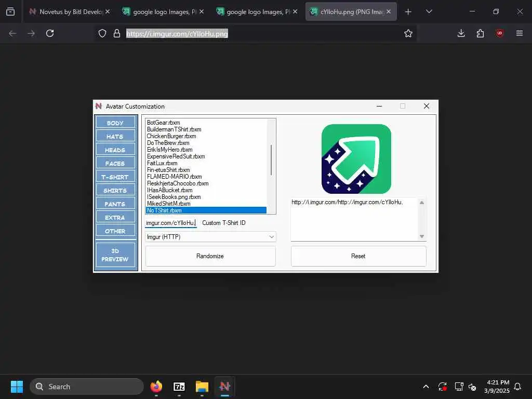Click the browser back arrow

click(x=12, y=33)
